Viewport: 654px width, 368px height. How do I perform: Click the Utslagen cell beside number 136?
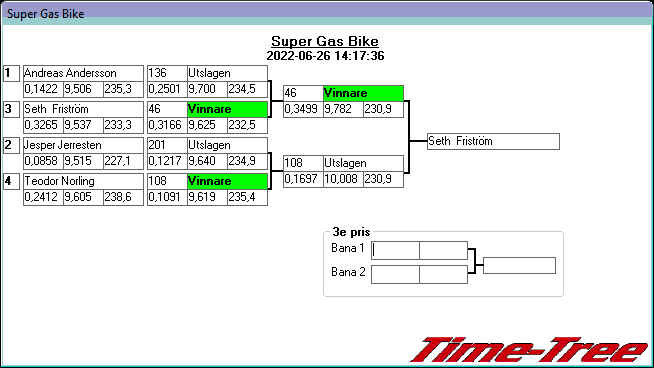227,73
